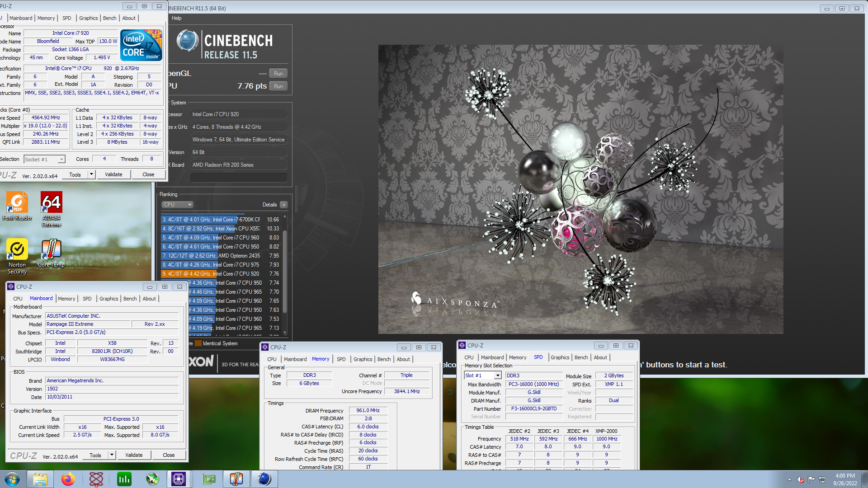868x488 pixels.
Task: Switch to Cinebench via its taskbar icon
Action: [264, 479]
